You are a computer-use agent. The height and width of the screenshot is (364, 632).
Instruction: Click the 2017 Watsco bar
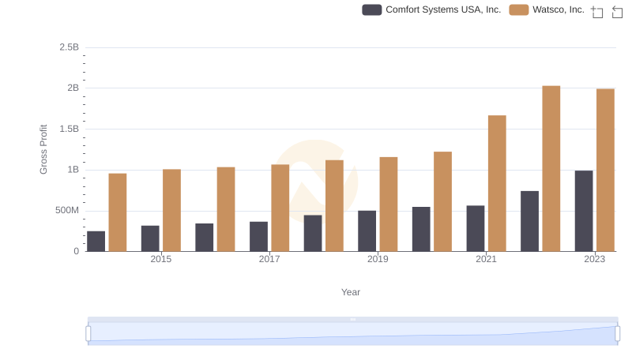pos(280,208)
